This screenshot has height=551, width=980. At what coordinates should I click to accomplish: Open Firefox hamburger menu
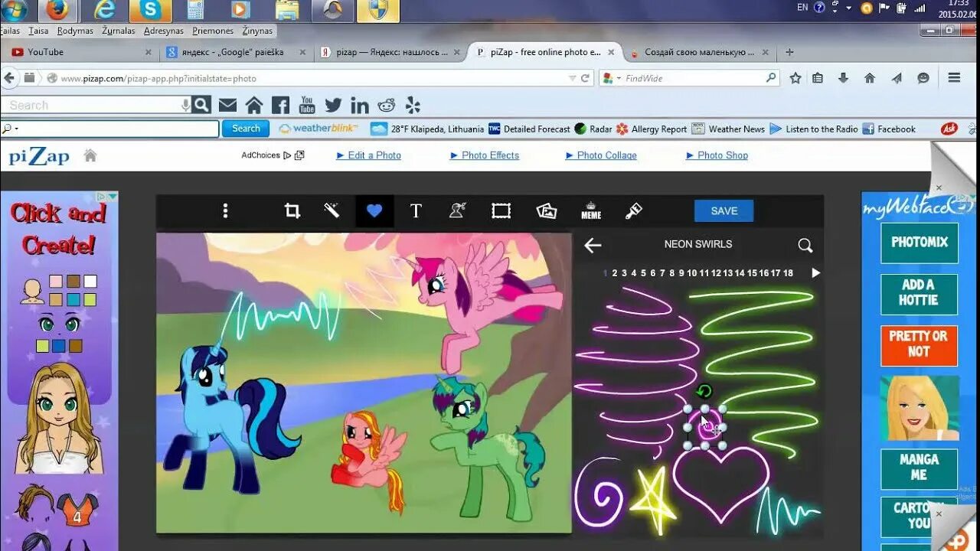954,78
